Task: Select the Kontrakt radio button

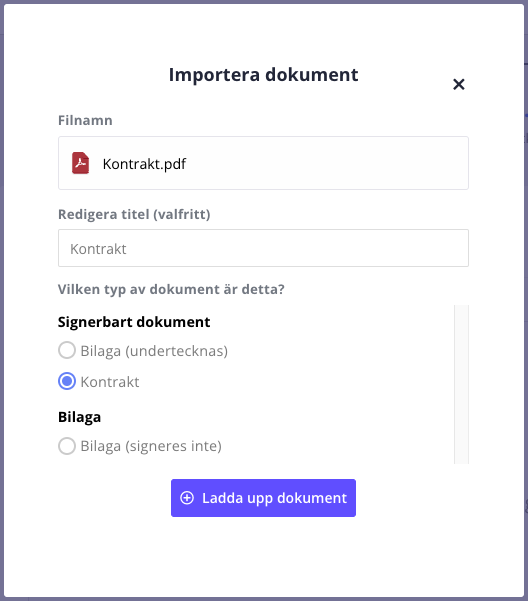Action: pyautogui.click(x=67, y=381)
